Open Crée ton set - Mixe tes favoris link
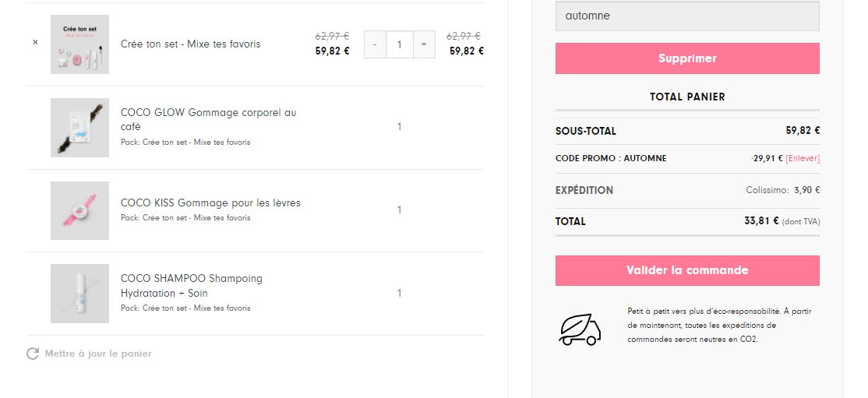This screenshot has width=868, height=398. pyautogui.click(x=190, y=44)
